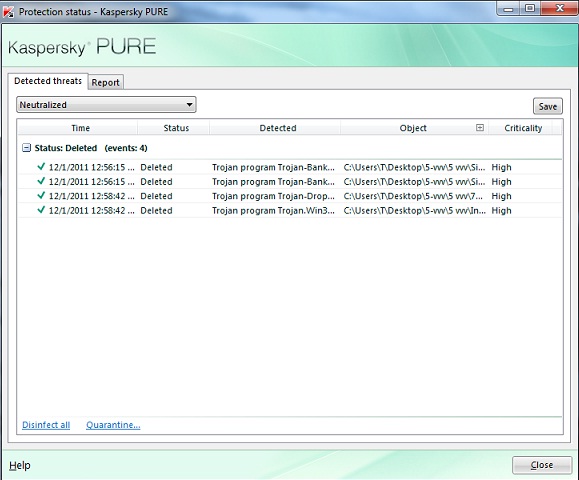Sort by the Object column header
The image size is (579, 480).
point(413,128)
